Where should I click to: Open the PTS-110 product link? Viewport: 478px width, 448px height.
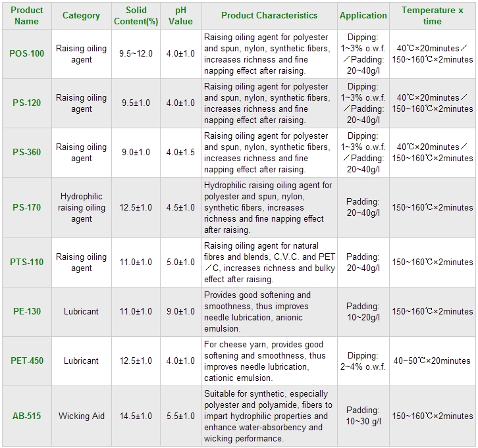coord(28,262)
